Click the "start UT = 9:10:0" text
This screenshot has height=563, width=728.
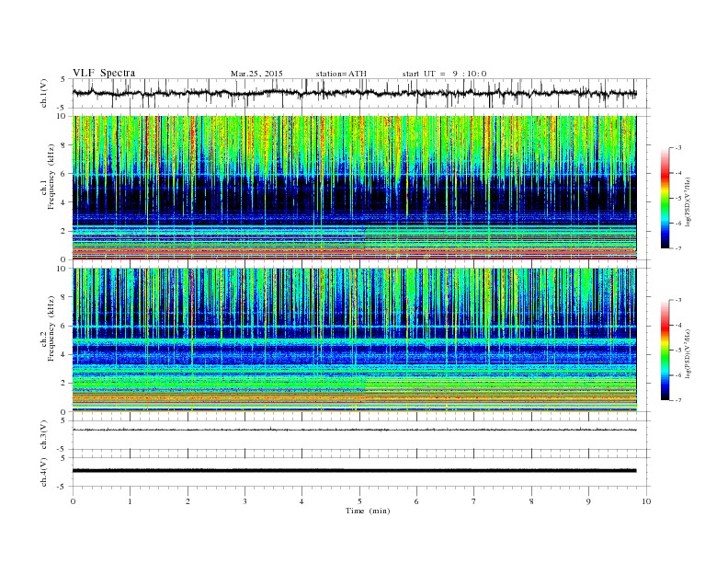tap(444, 74)
